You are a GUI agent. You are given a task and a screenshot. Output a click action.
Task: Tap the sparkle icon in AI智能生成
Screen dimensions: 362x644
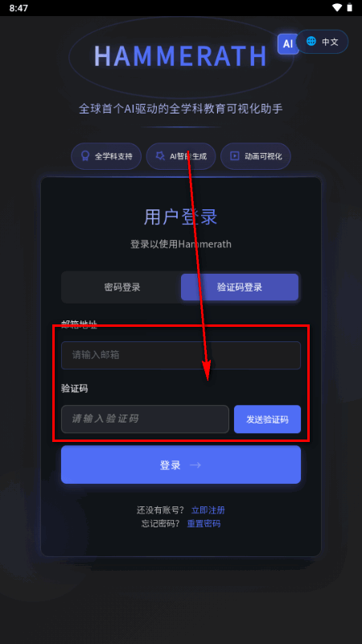coord(160,156)
